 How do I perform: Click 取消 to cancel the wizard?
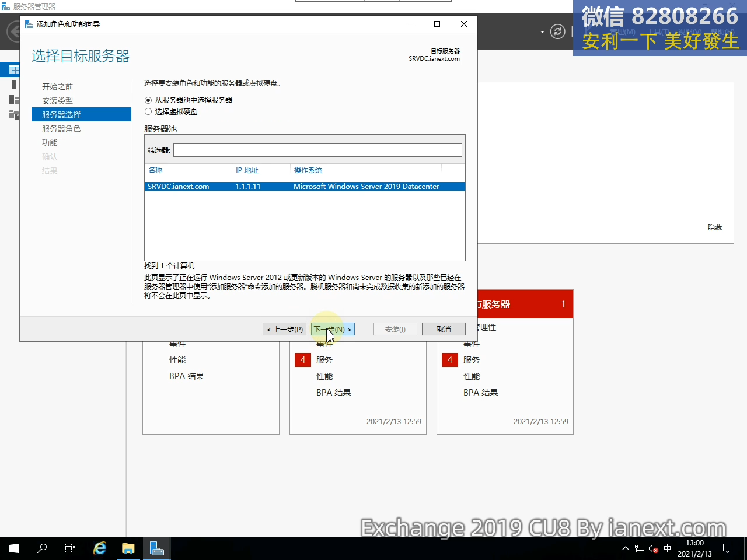tap(444, 330)
